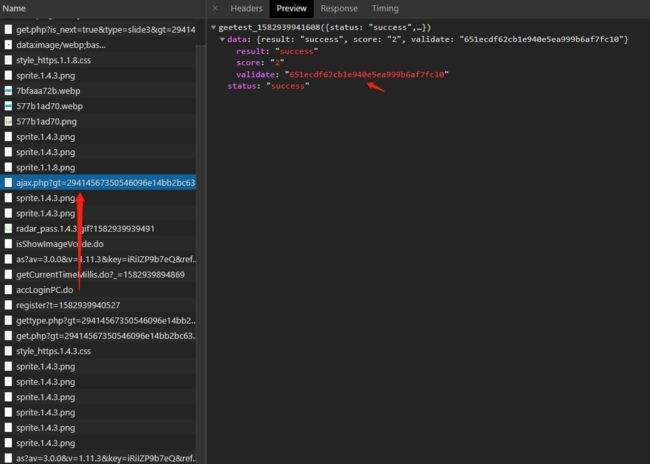Click image icon of 7bfaaa72b.webp

[8, 90]
